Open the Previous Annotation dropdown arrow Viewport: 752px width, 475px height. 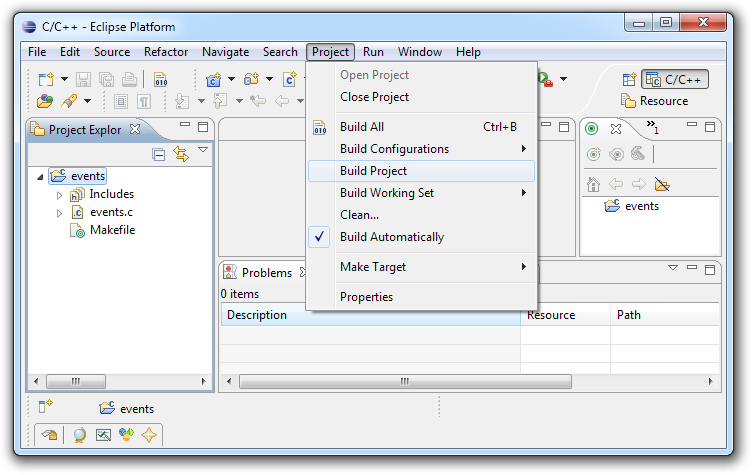(x=239, y=101)
